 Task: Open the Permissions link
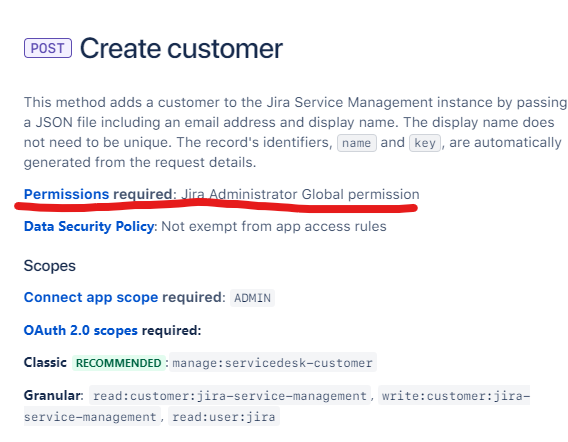[x=66, y=194]
